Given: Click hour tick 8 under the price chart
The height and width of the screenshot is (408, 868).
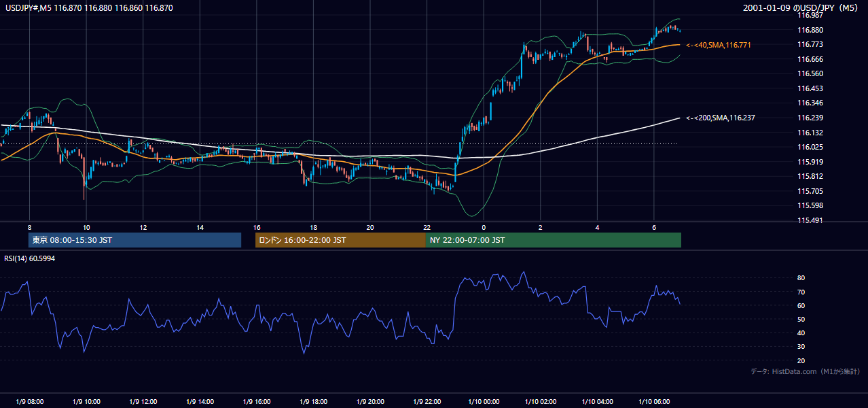Looking at the screenshot, I should pos(29,227).
